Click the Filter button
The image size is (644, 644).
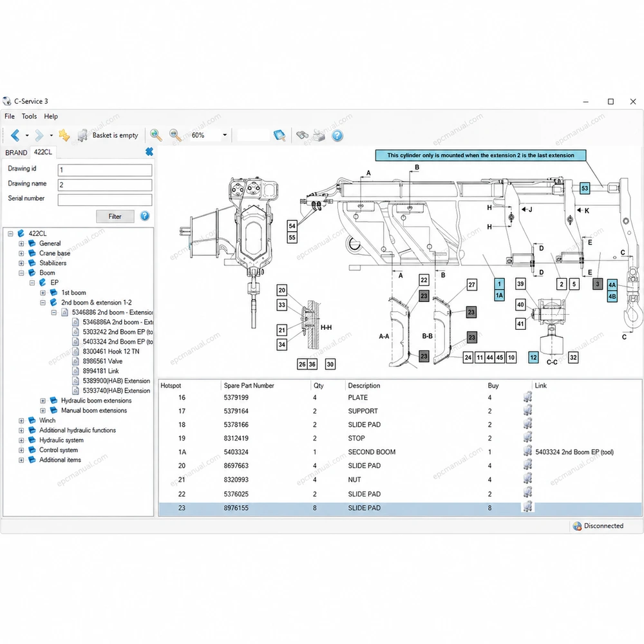coord(115,216)
